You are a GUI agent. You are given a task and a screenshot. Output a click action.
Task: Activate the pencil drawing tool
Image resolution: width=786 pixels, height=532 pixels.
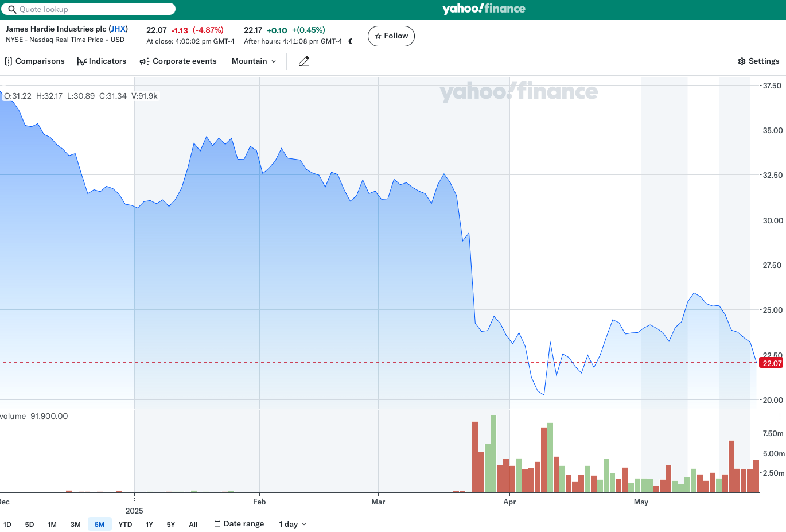(x=304, y=61)
